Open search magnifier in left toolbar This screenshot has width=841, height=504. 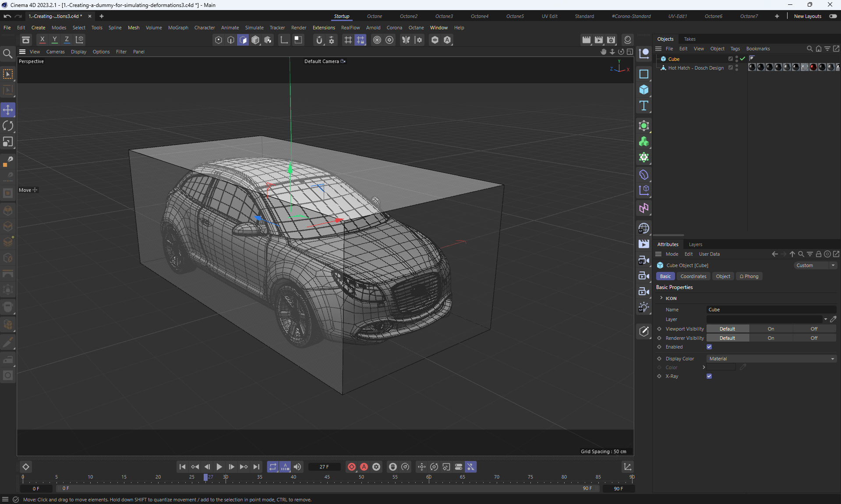point(7,54)
